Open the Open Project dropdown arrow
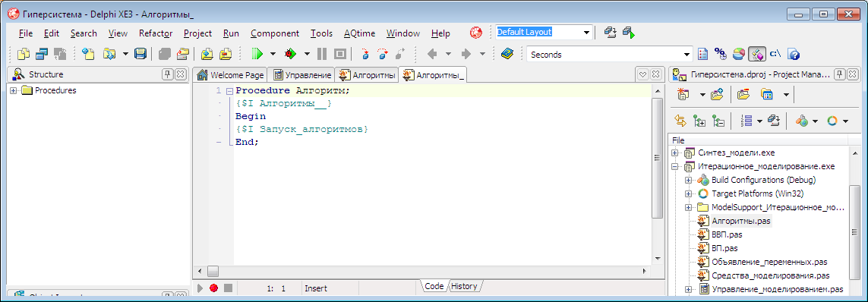Viewport: 868px width, 302px height. (125, 54)
